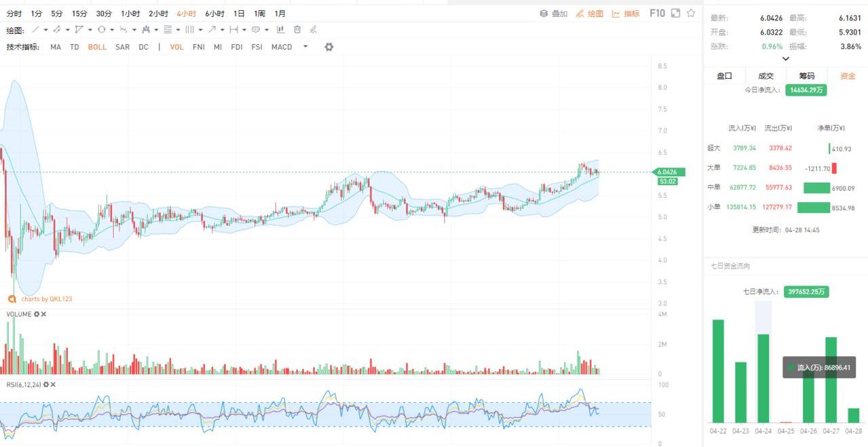Viewport: 868px width, 447px height.
Task: Select the circle shape drawing tool
Action: tap(101, 30)
